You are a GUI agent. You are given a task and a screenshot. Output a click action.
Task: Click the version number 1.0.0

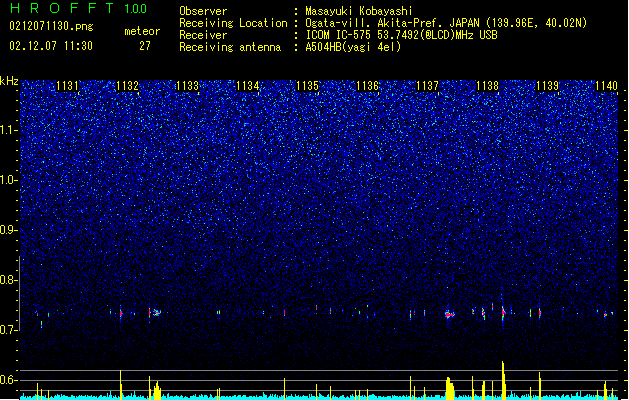point(136,8)
